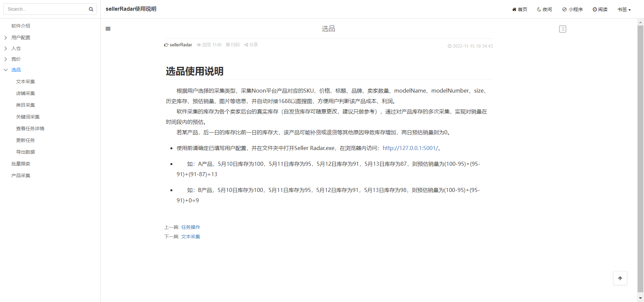Open the table of contents icon
Viewport: 644px width, 302px height.
tap(562, 29)
